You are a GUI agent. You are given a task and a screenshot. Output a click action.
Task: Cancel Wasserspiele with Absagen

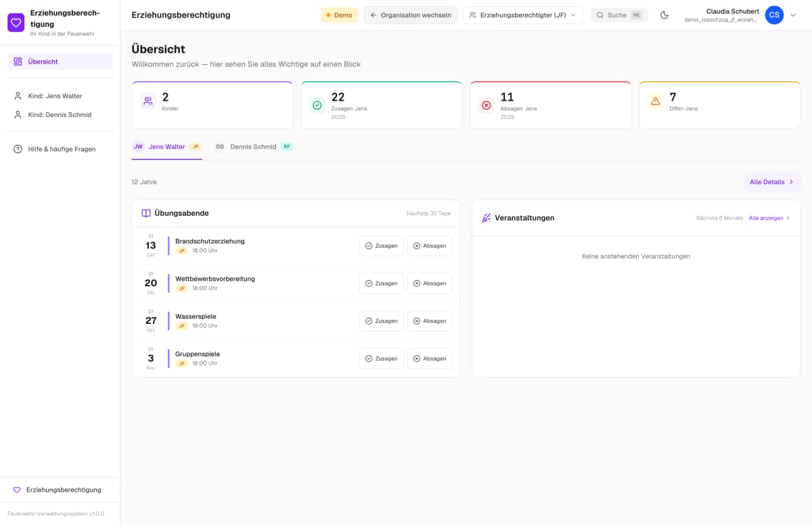point(430,321)
